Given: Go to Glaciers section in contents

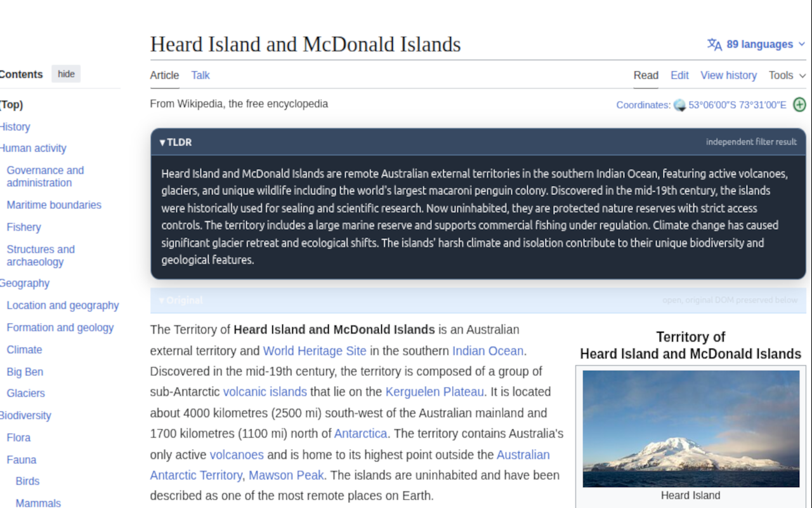Looking at the screenshot, I should tap(26, 393).
